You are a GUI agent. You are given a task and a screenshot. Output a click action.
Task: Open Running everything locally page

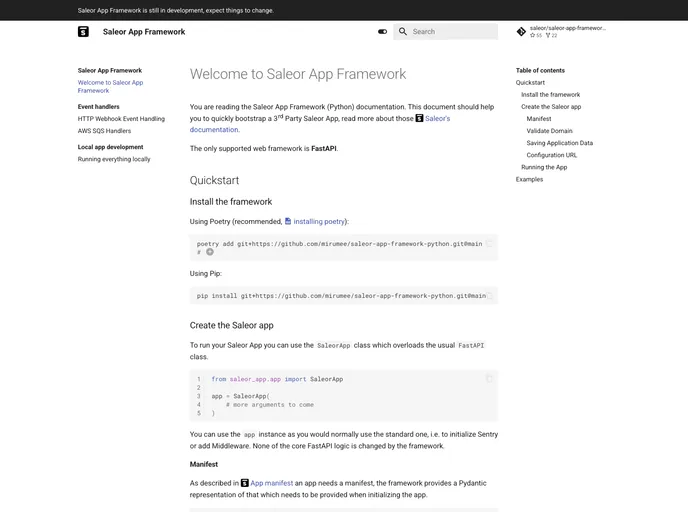114,159
